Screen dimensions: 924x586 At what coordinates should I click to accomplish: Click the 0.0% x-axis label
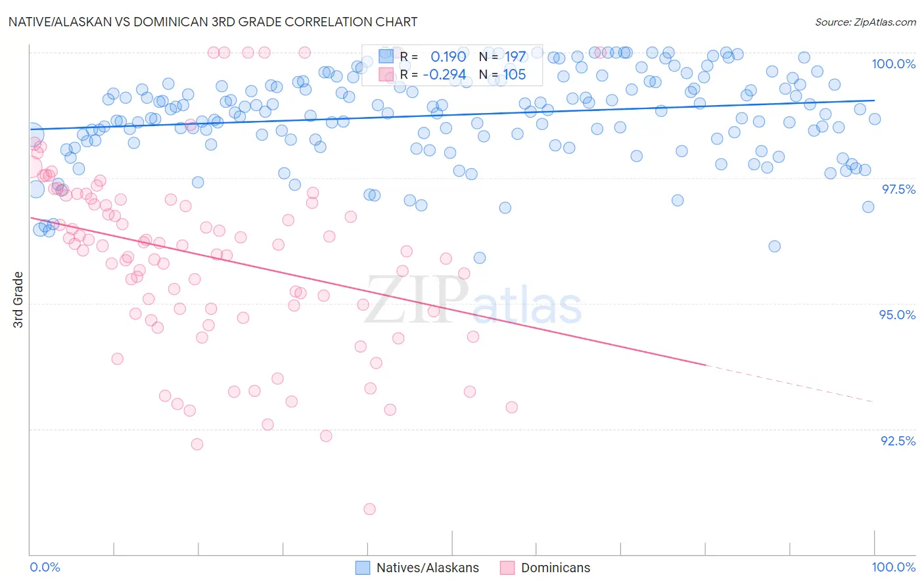[x=45, y=567]
